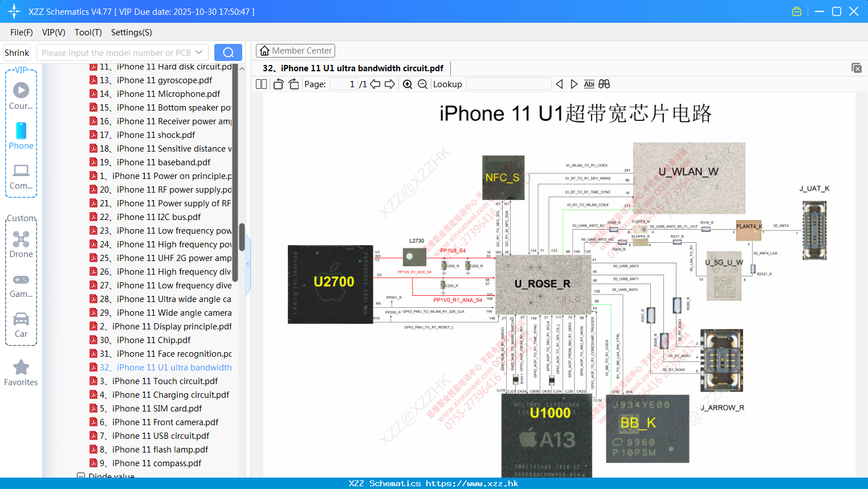This screenshot has height=489, width=868.
Task: Click the page number field
Action: [344, 84]
